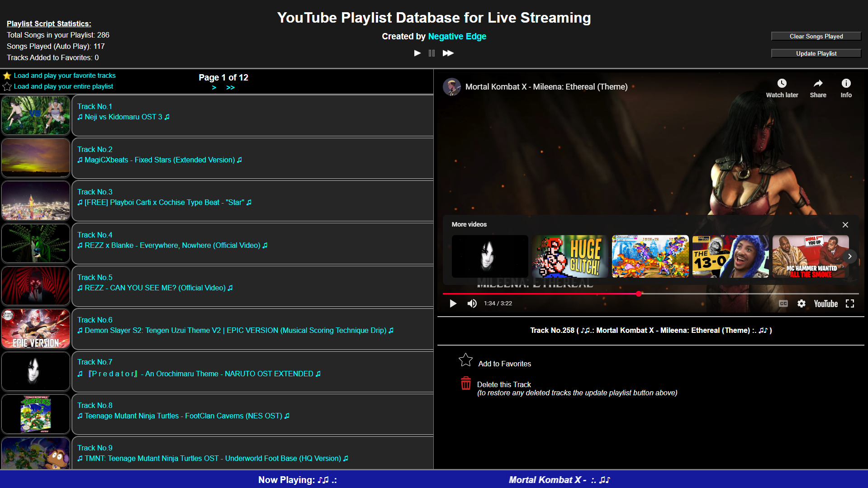Go to next page using single arrow
The height and width of the screenshot is (488, 868).
point(214,88)
